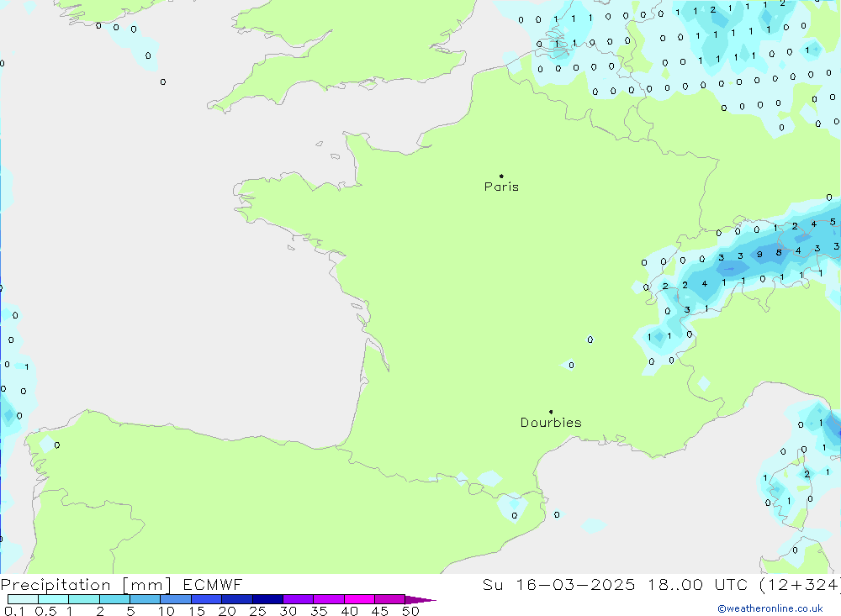The width and height of the screenshot is (841, 616).
Task: Pick the magenta swatch between 40 and 45
Action: pos(359,599)
